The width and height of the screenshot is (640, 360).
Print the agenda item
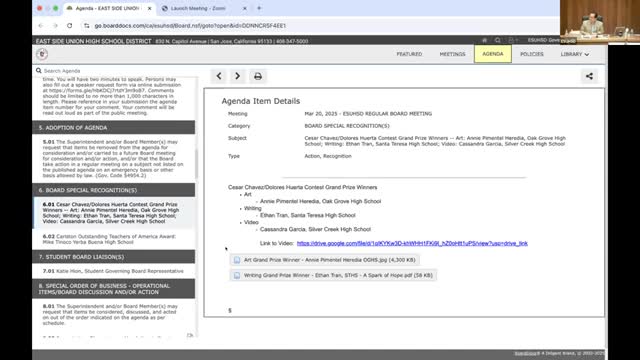pos(258,76)
